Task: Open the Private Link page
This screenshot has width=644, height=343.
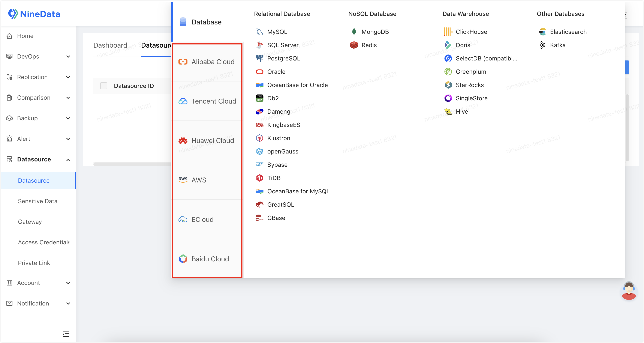Action: 34,263
